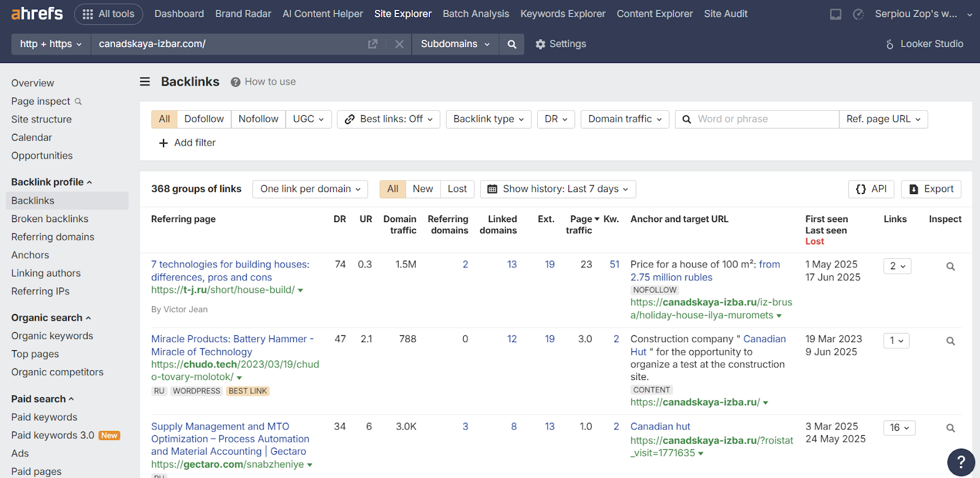Export the backlinks list

click(931, 189)
